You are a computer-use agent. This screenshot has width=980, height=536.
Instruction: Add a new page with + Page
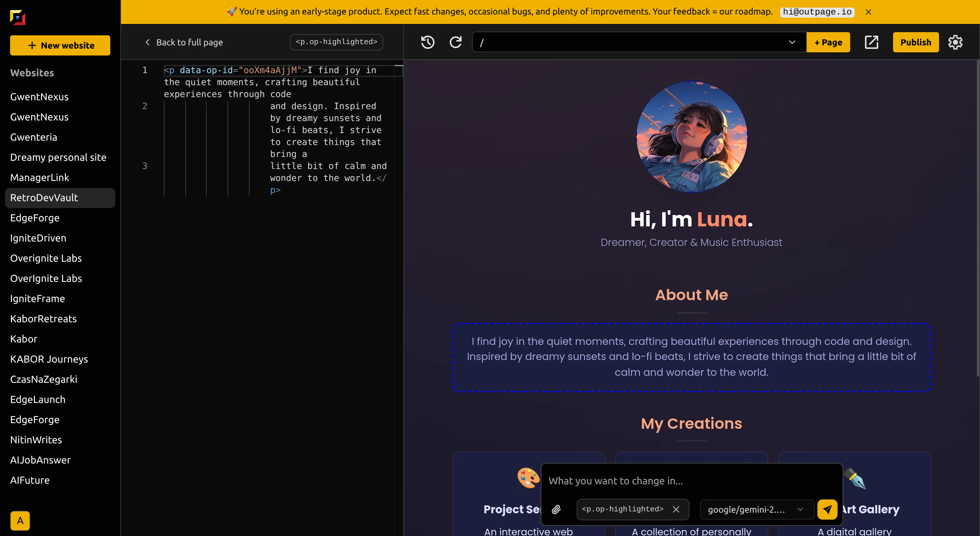click(x=828, y=42)
